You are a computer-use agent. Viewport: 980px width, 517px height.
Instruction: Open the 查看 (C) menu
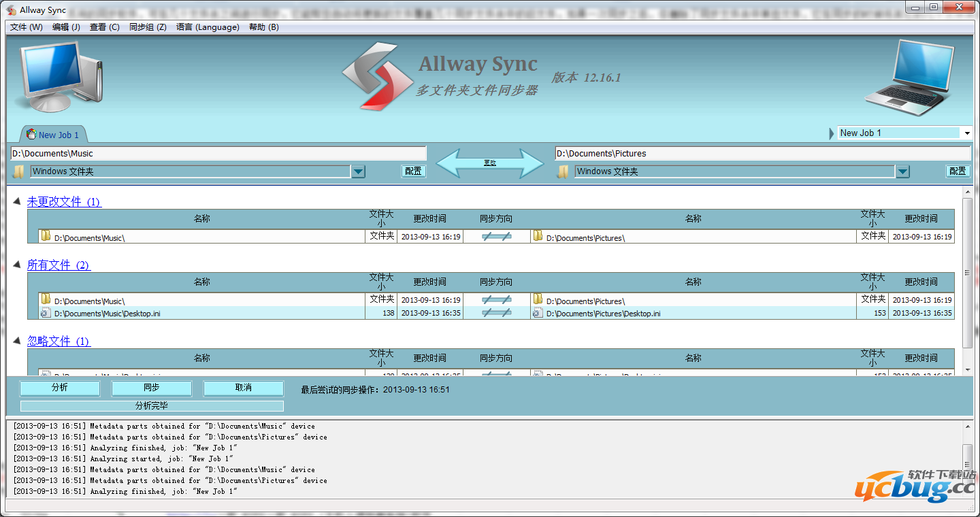click(x=104, y=27)
